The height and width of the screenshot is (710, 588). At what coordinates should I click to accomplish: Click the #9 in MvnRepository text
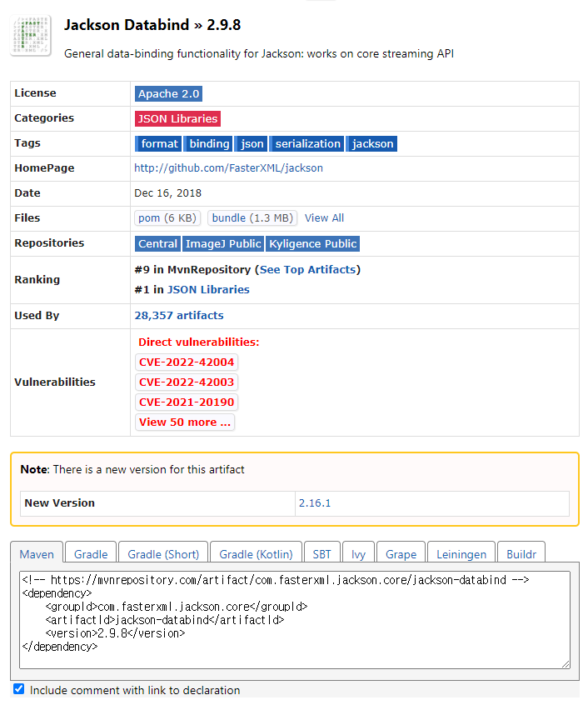192,269
